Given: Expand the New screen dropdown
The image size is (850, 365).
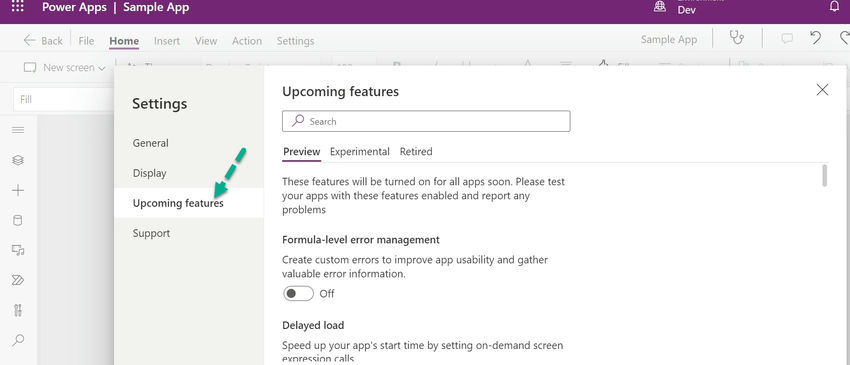Looking at the screenshot, I should pos(65,68).
